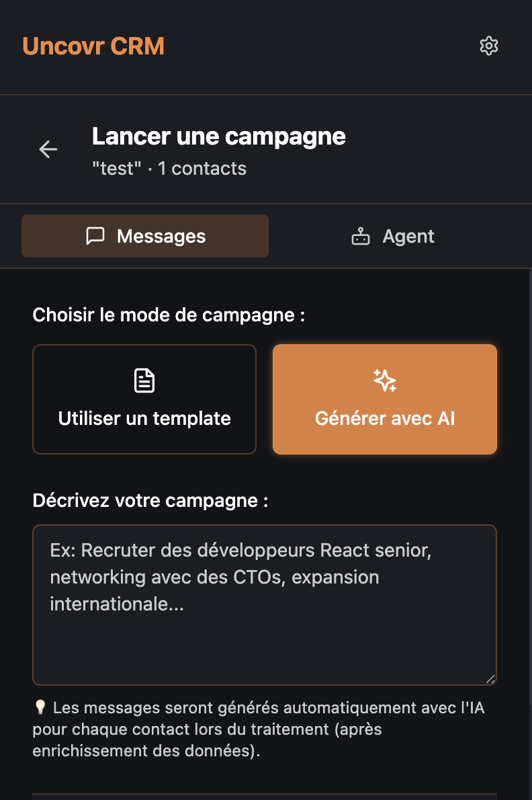Image resolution: width=532 pixels, height=800 pixels.
Task: Click the robot icon beside Agent
Action: tap(361, 237)
